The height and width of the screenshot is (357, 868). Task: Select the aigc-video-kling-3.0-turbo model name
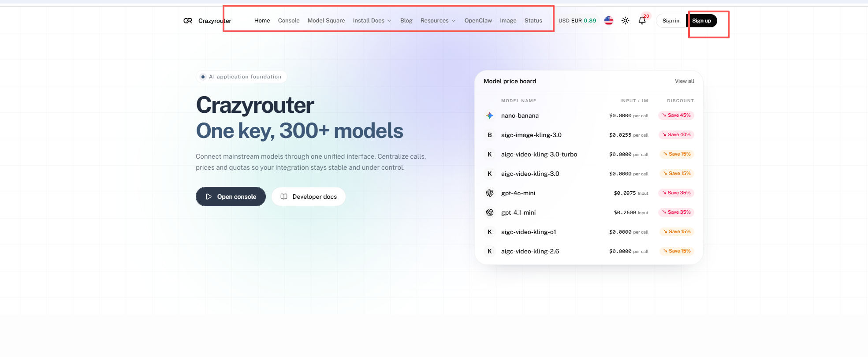point(539,154)
